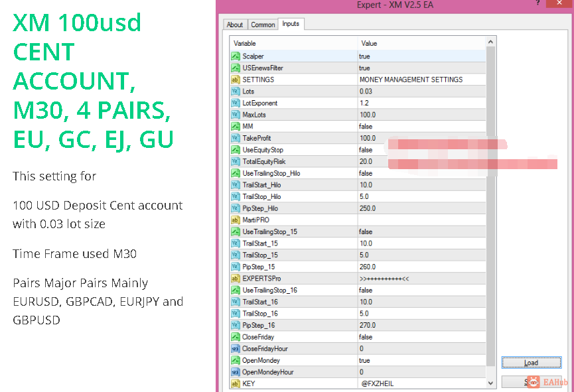The width and height of the screenshot is (574, 392).
Task: Click the PipStep_Hilo variable icon
Action: click(236, 209)
